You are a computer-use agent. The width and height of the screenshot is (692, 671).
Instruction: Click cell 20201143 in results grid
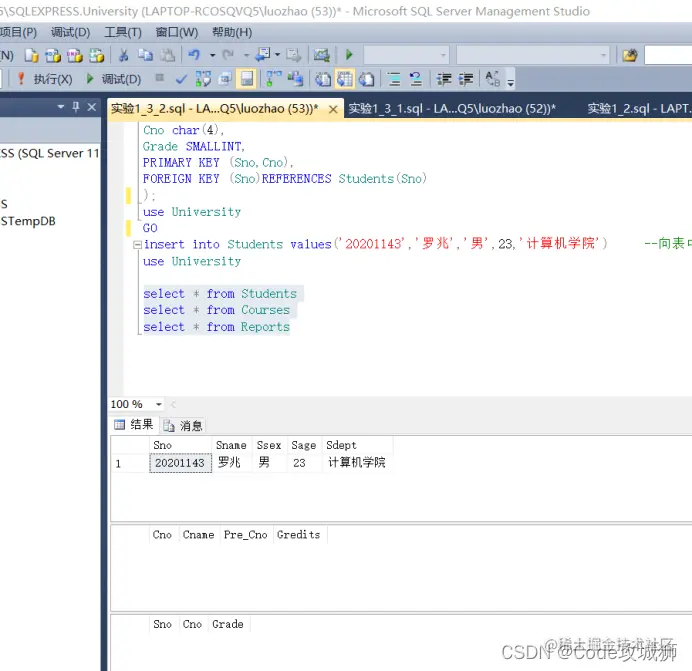point(180,463)
